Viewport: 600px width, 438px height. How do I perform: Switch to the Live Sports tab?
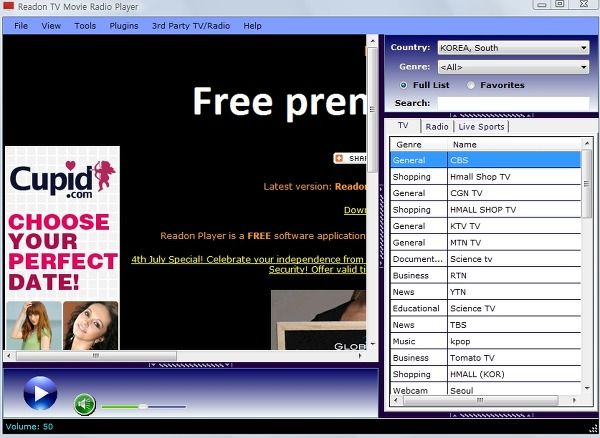481,127
